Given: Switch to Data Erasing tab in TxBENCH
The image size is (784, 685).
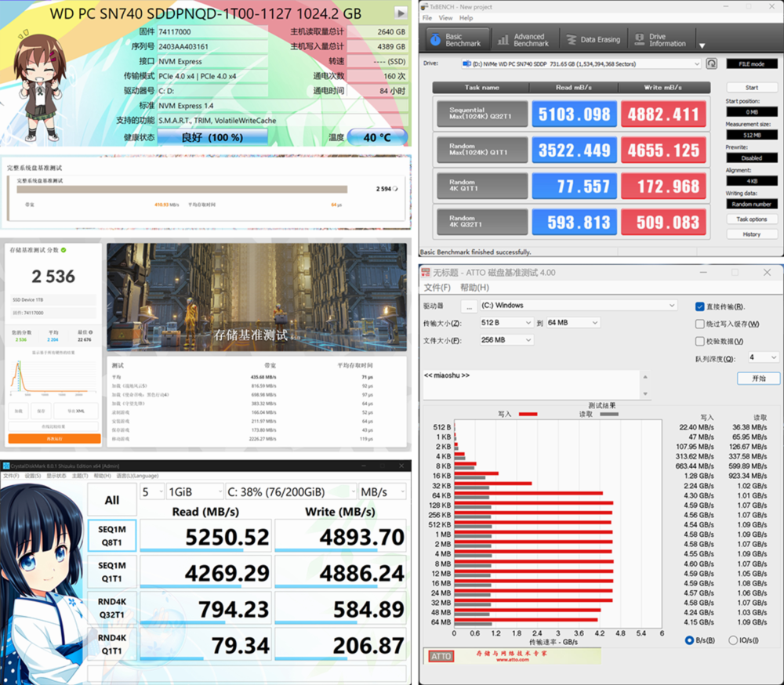Looking at the screenshot, I should tap(593, 39).
